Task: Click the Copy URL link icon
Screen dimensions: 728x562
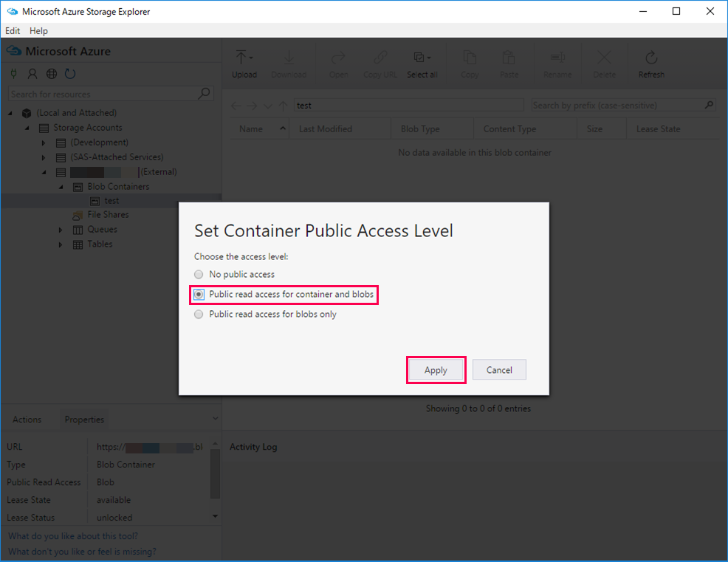Action: tap(380, 58)
